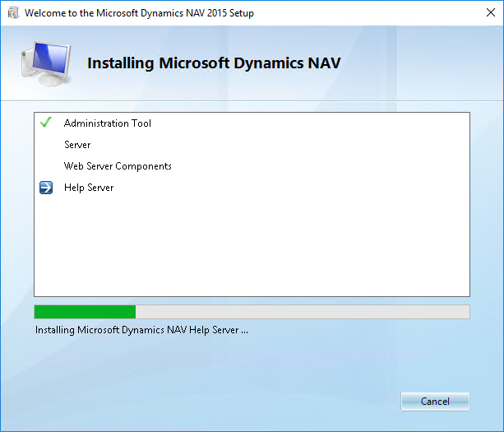Select the Administration Tool row
The image size is (504, 432).
(x=252, y=123)
